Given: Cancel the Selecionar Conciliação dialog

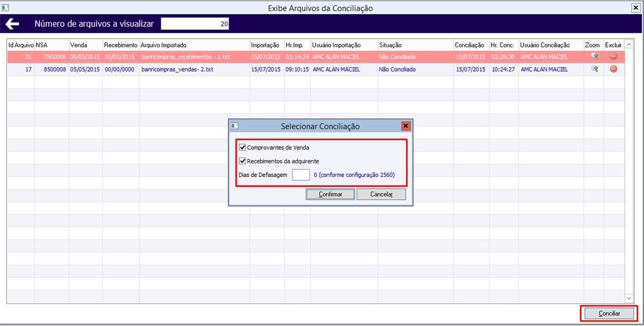Looking at the screenshot, I should (x=381, y=194).
